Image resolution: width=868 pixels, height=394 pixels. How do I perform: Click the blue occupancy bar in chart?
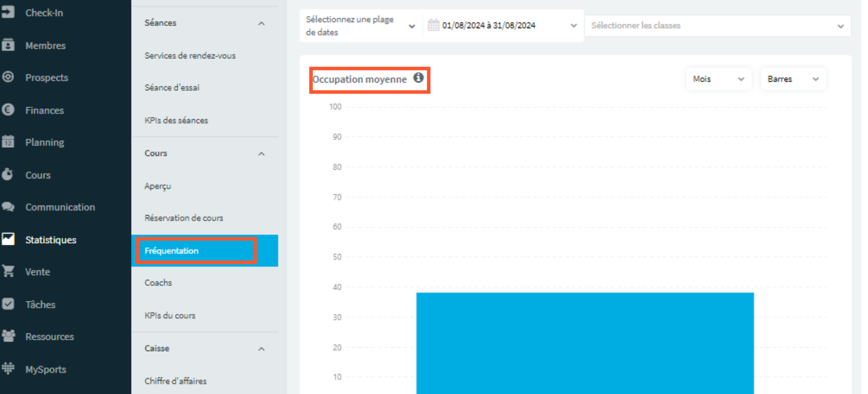(585, 343)
